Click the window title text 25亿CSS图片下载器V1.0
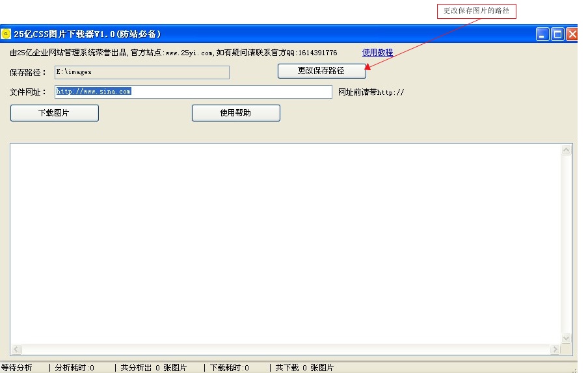 tap(87, 34)
